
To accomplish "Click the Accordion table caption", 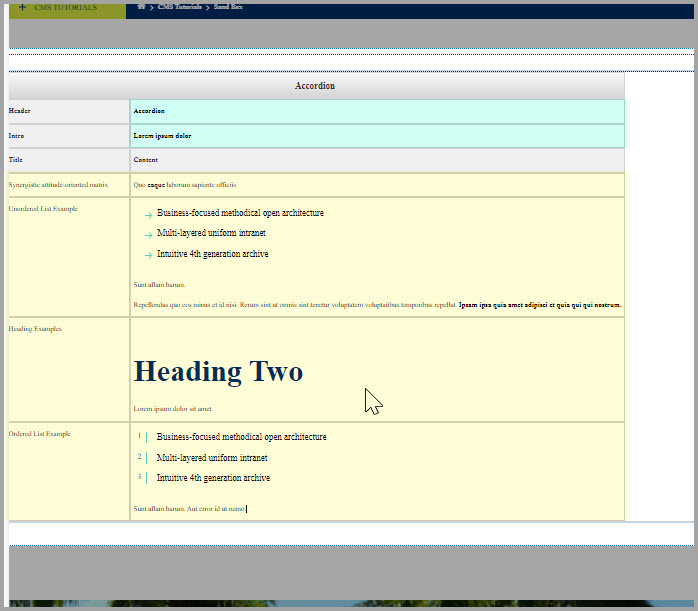I will [315, 86].
